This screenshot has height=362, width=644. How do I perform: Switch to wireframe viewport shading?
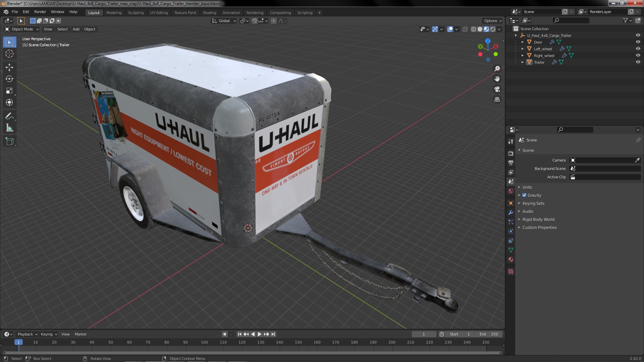pos(473,29)
